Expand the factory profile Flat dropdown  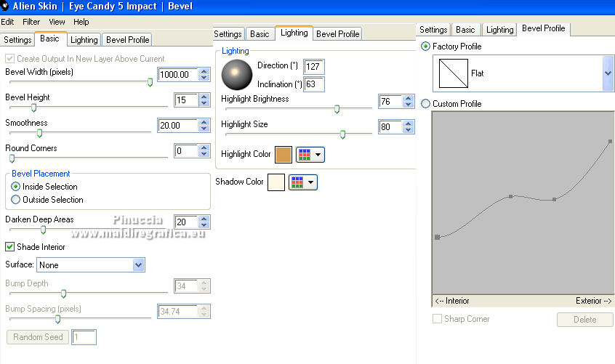[608, 73]
